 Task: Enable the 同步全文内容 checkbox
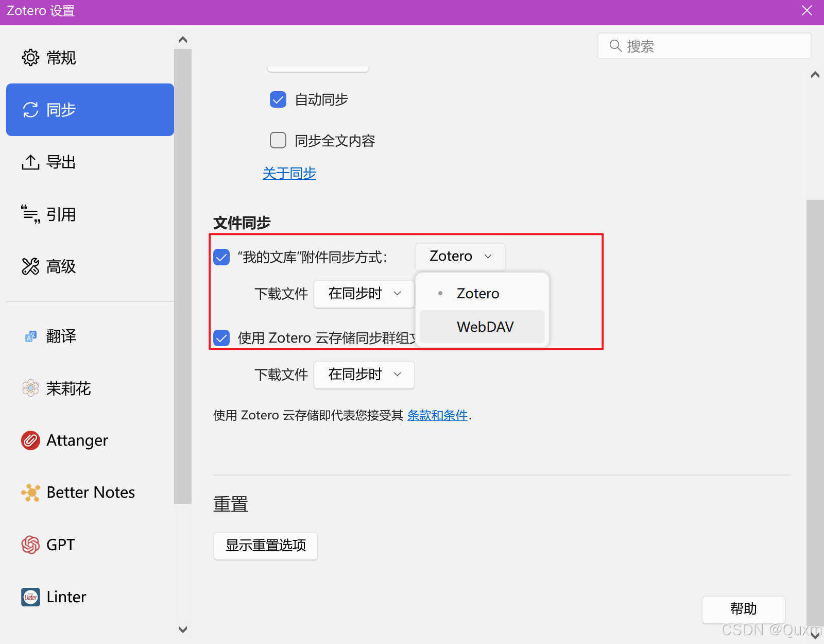pos(278,140)
